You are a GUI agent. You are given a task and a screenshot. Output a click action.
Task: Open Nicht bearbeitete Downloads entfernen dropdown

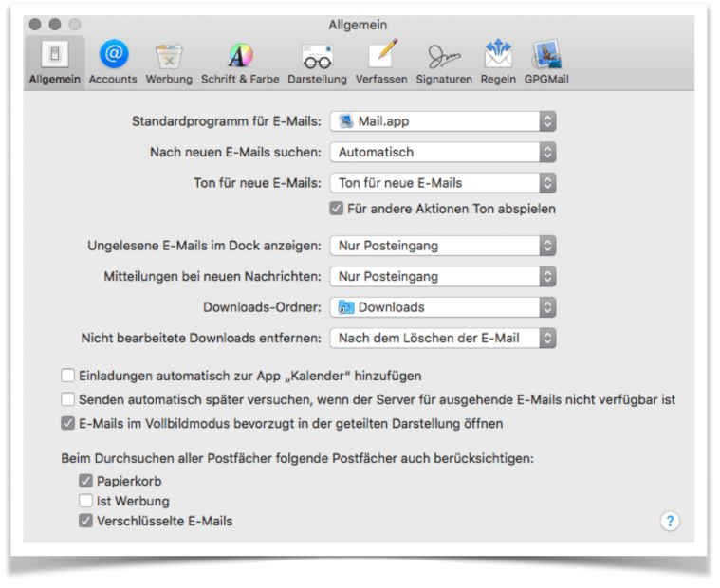[443, 339]
